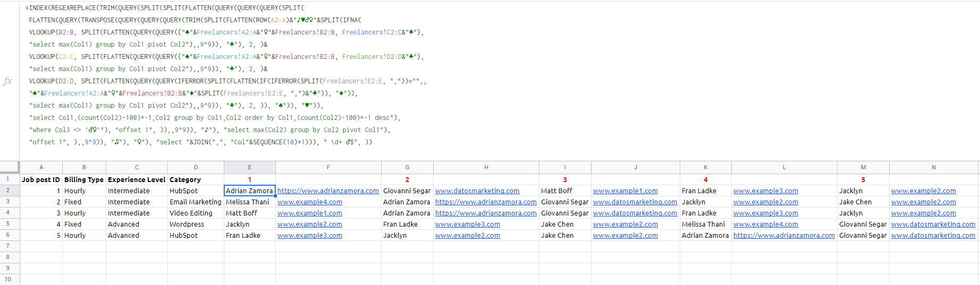Click the fx function icon
Viewport: 980px width, 285px height.
7,81
